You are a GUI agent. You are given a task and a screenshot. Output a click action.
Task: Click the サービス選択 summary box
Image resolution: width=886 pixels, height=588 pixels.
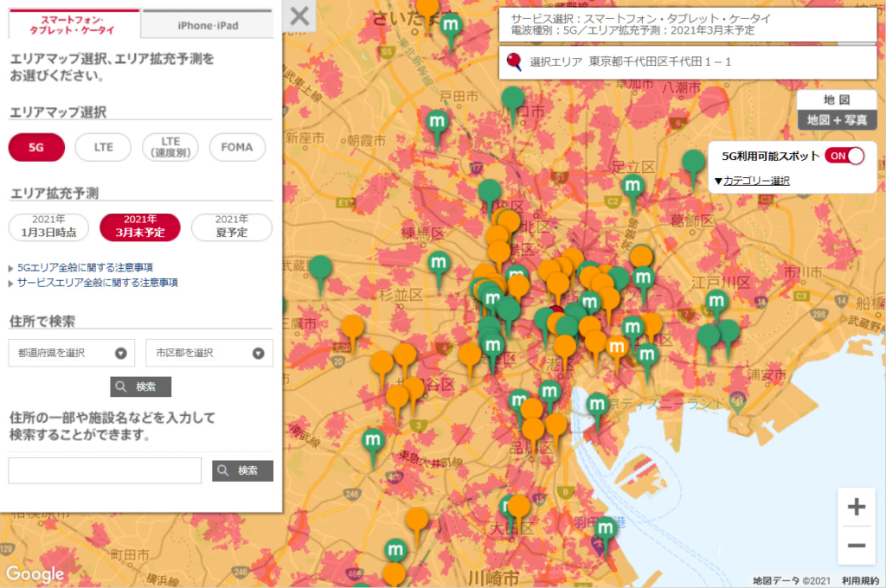[x=688, y=25]
